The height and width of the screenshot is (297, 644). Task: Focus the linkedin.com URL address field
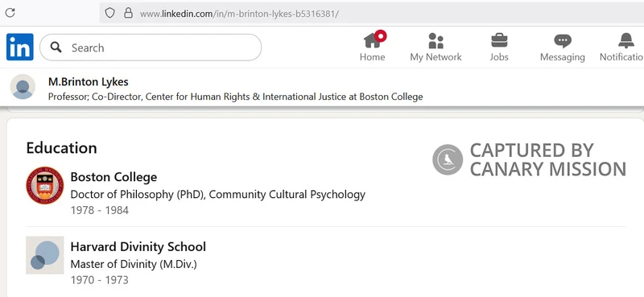coord(372,14)
